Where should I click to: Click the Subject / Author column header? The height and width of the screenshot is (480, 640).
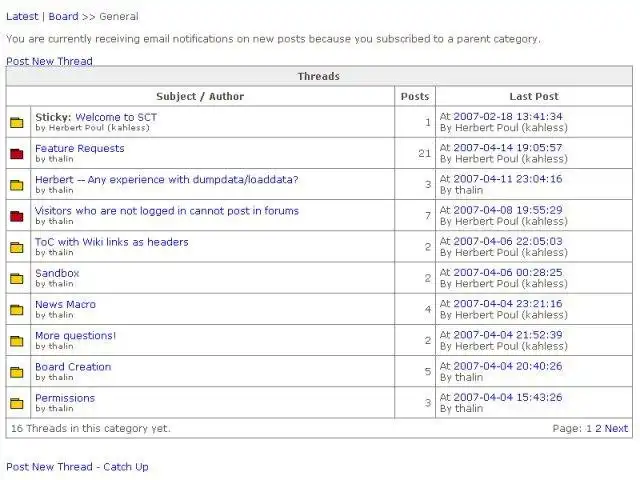pyautogui.click(x=200, y=96)
